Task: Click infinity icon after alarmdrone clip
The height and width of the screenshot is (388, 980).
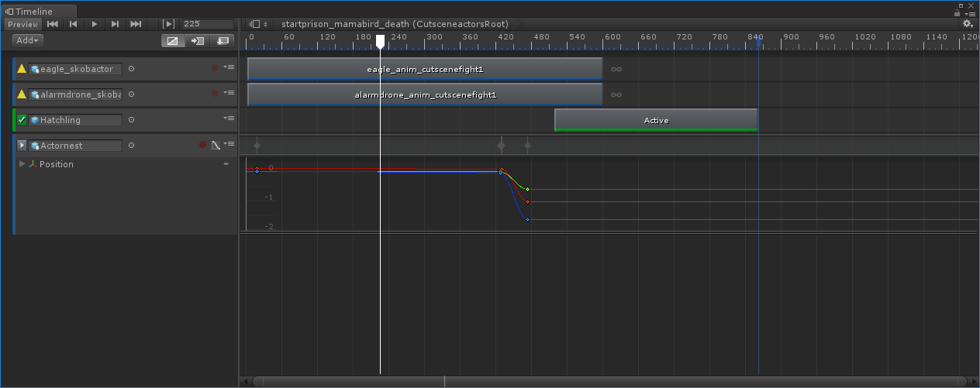Action: point(616,94)
